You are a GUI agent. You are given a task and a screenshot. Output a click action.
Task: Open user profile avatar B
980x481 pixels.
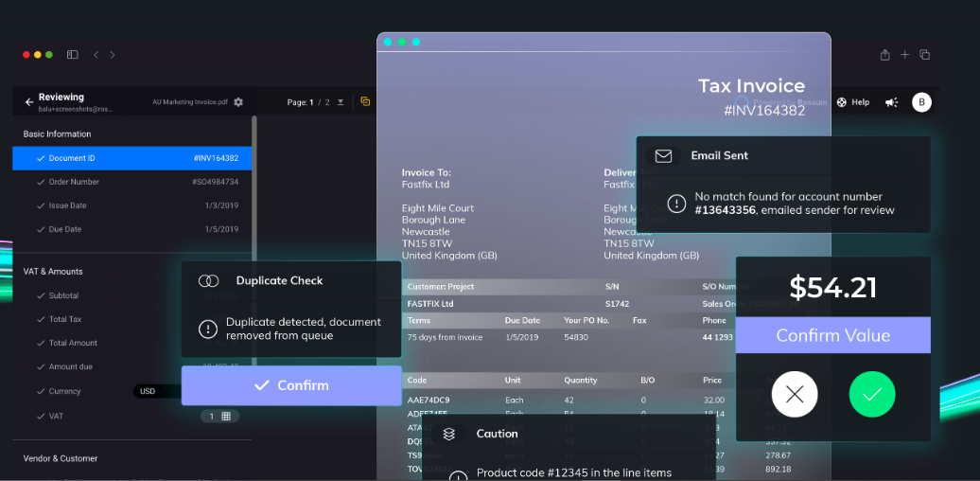pos(921,102)
